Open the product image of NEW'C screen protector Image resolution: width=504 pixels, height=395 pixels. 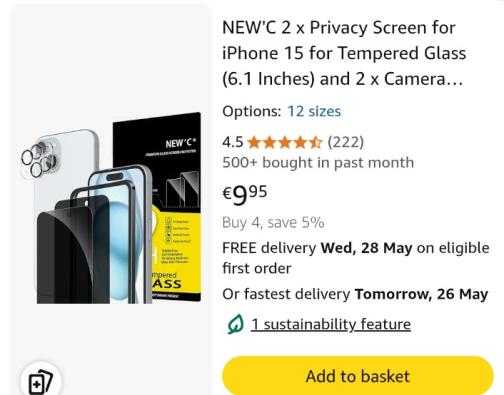pos(112,208)
